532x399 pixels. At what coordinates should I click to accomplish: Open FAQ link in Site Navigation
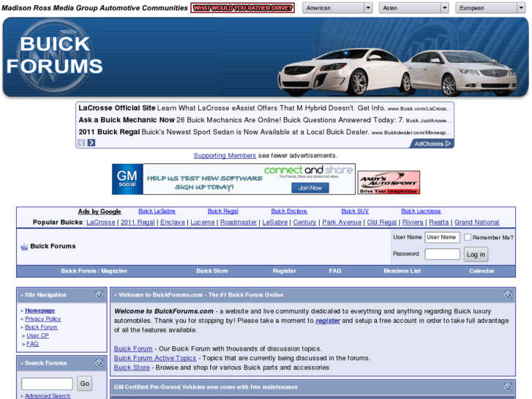32,344
